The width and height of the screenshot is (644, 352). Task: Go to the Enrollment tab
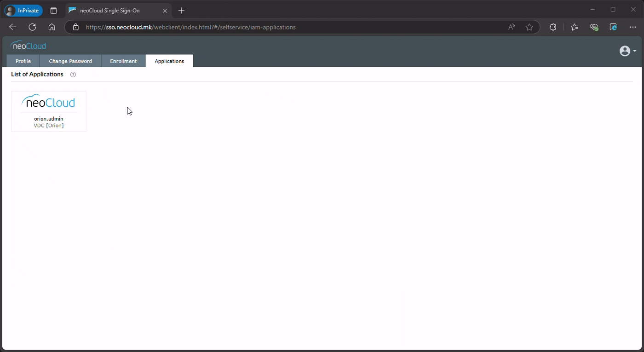pyautogui.click(x=123, y=61)
